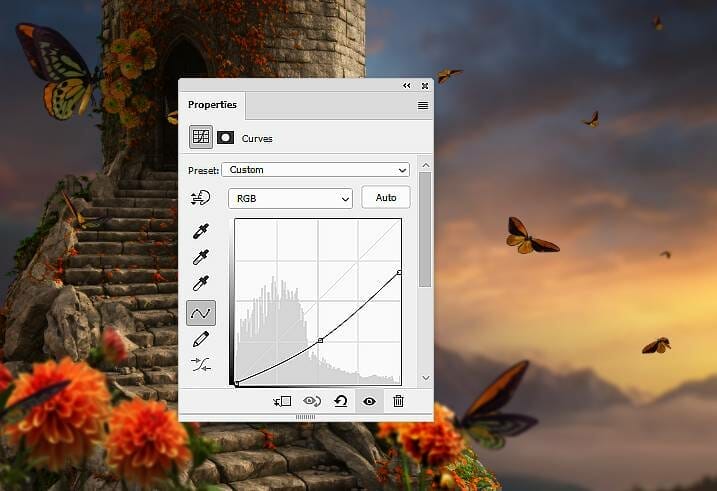Toggle Curves layer visibility eye
717x491 pixels.
pos(369,401)
